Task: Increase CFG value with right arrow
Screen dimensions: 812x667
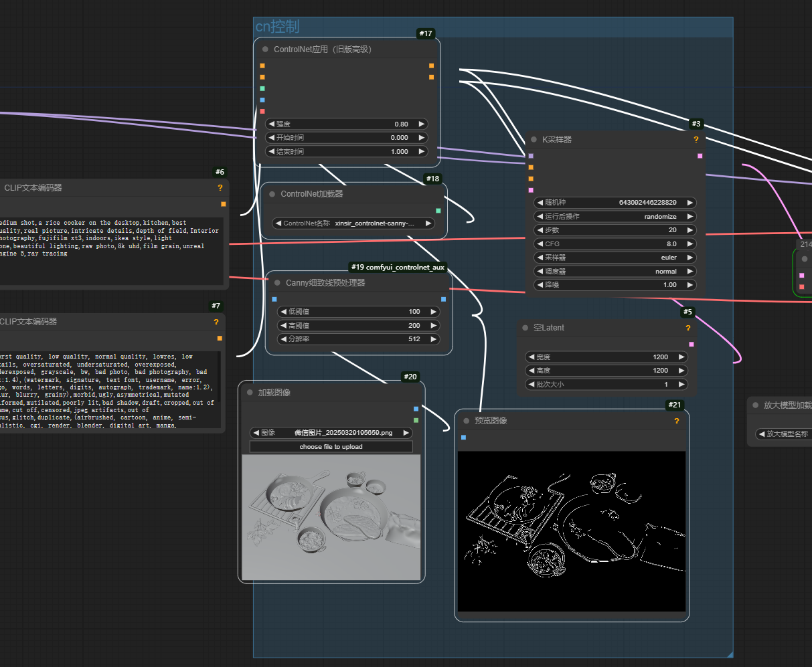Action: (690, 244)
